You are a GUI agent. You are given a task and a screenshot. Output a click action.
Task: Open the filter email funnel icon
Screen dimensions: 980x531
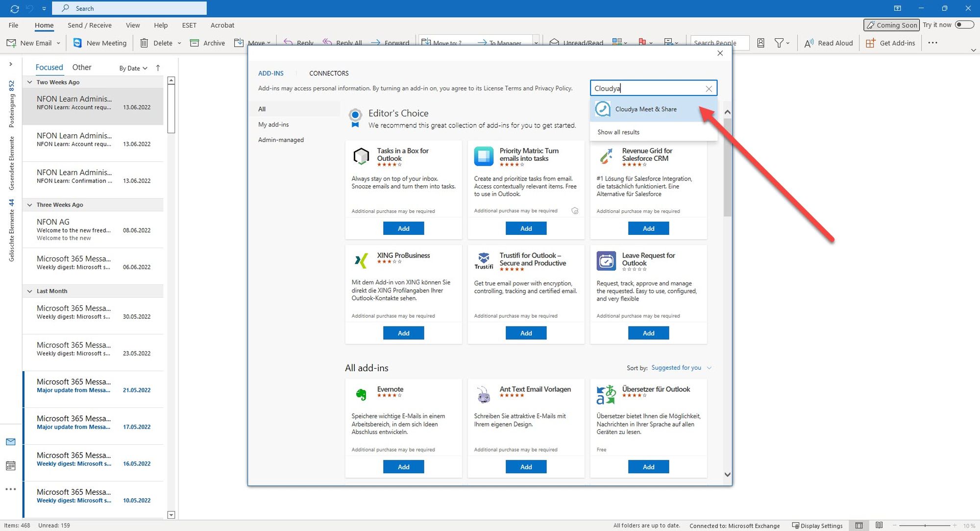[x=779, y=43]
